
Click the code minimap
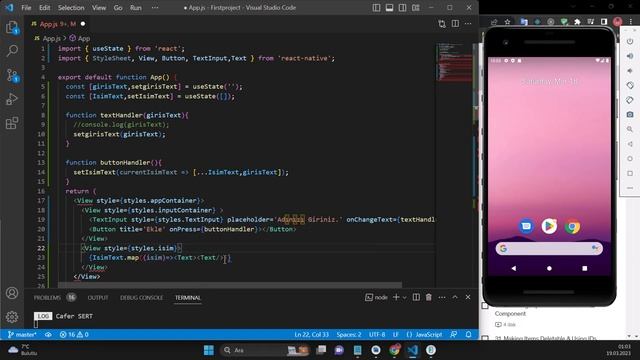[454, 62]
